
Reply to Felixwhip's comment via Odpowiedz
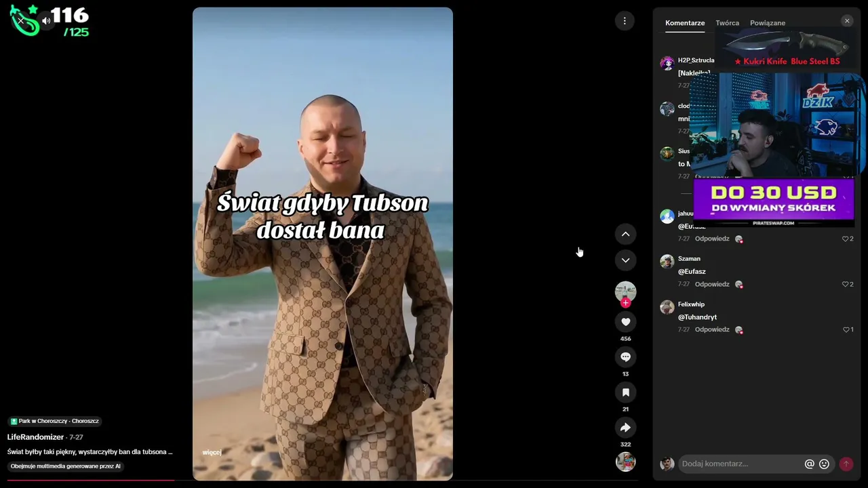[712, 329]
